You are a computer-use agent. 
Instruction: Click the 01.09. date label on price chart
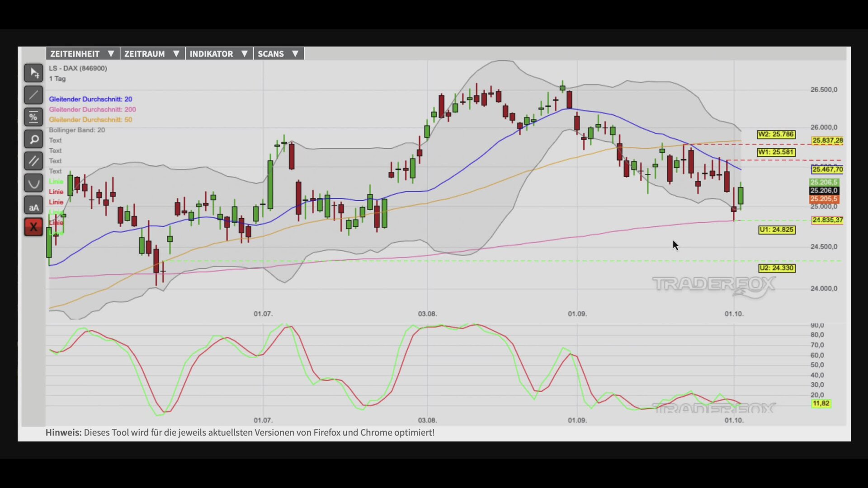577,314
